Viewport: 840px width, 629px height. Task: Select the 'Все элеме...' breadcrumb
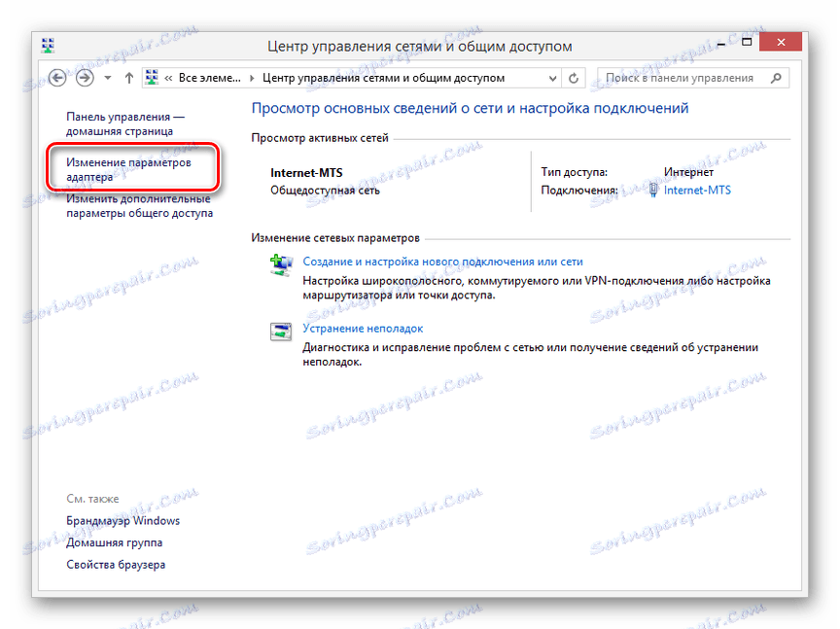point(209,78)
